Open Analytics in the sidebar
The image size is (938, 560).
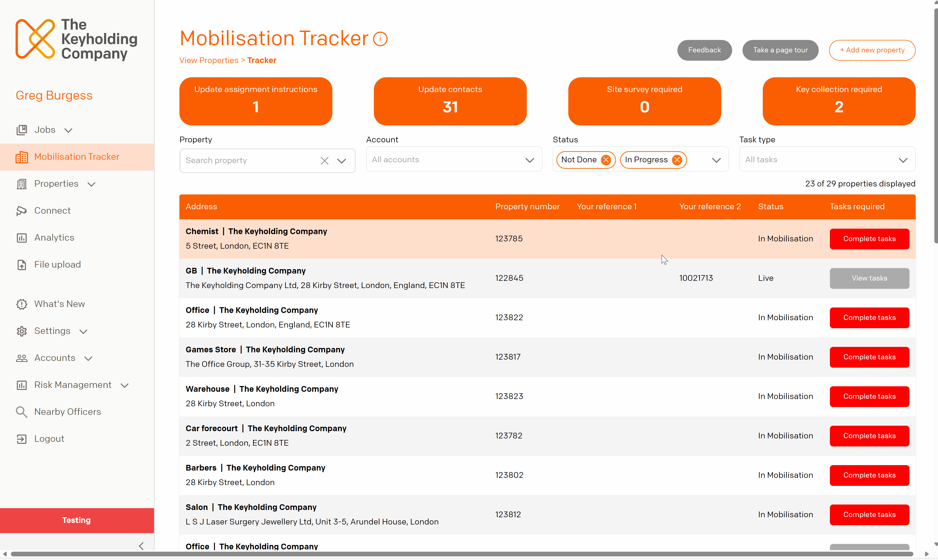pos(54,238)
